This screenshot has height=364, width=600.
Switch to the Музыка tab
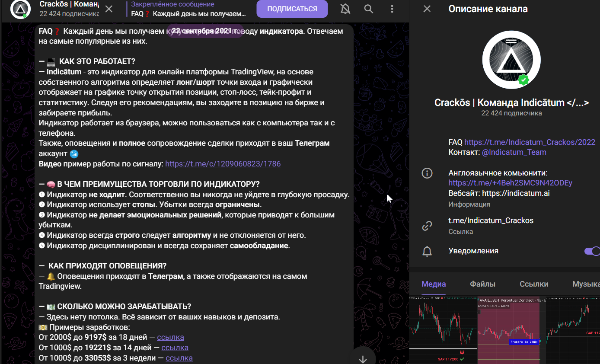click(x=586, y=284)
